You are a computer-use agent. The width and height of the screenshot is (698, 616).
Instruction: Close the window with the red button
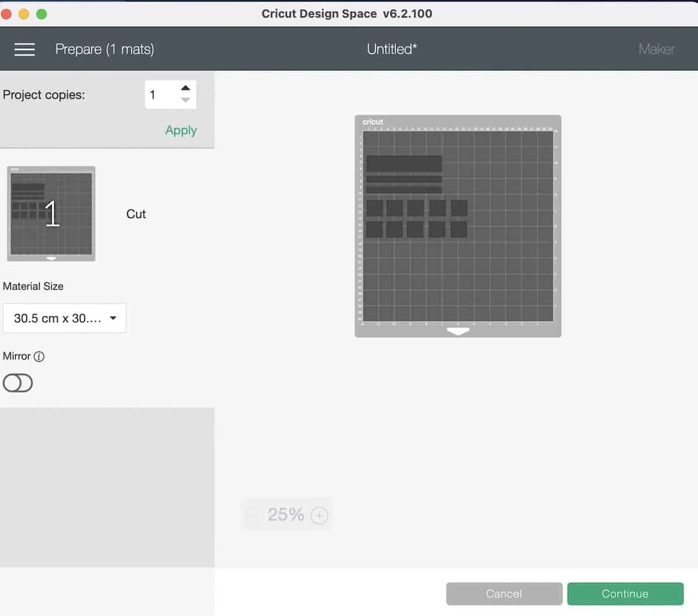coord(7,14)
